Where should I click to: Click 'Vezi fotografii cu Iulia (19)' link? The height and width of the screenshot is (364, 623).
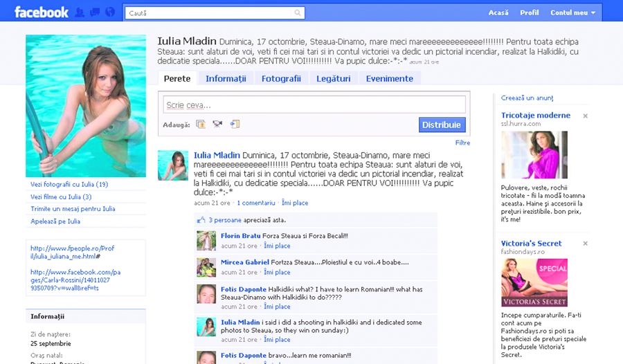(x=69, y=185)
